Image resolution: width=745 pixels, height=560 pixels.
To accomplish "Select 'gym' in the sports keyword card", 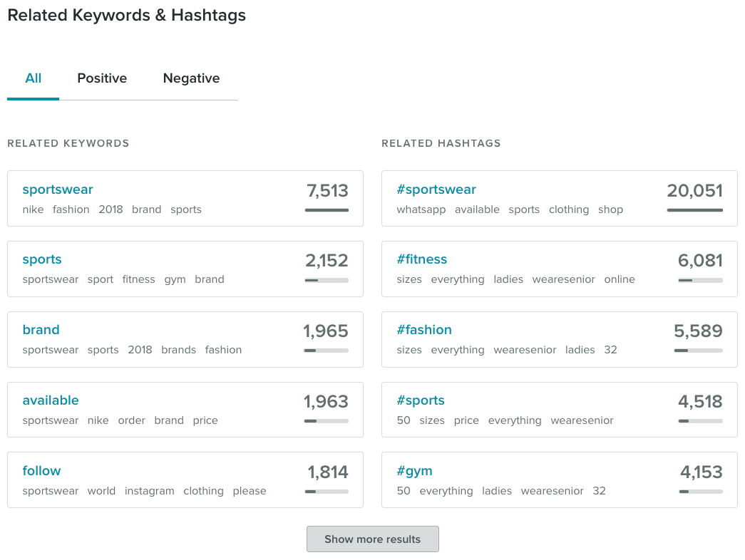I will tap(175, 280).
